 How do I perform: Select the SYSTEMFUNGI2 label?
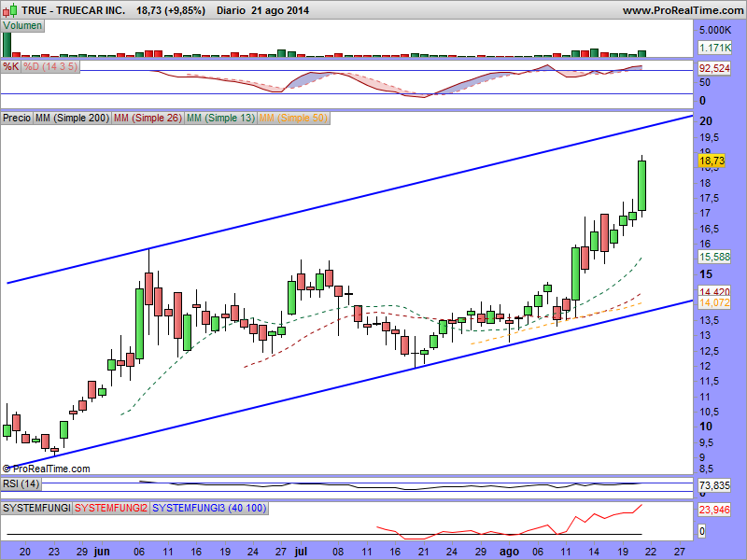[x=111, y=508]
